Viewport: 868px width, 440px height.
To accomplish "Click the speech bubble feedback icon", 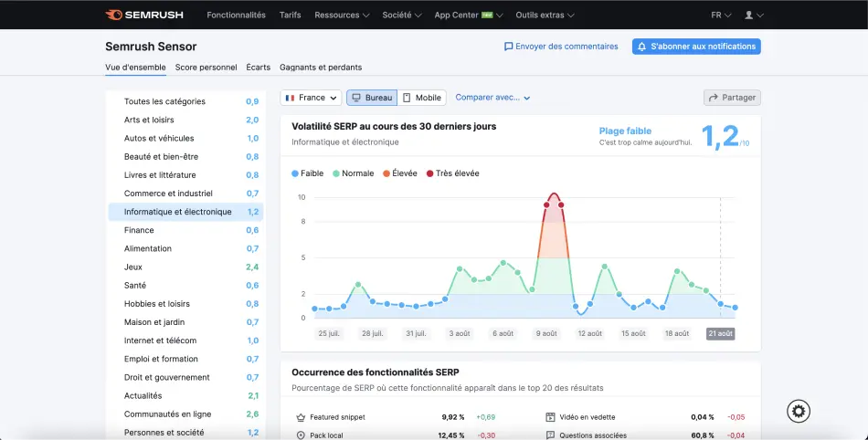I will tap(508, 47).
